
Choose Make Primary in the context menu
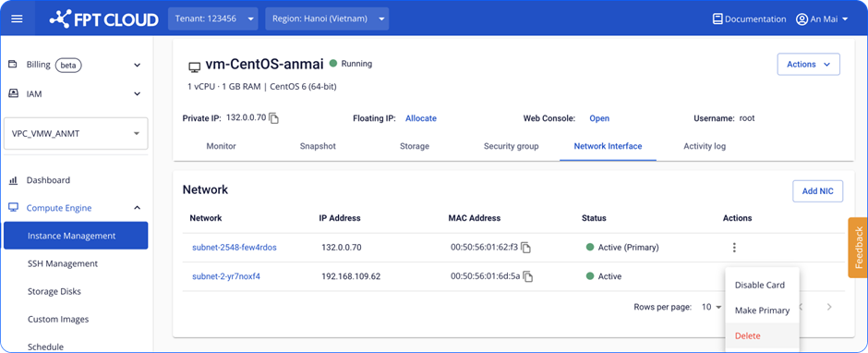pyautogui.click(x=762, y=310)
